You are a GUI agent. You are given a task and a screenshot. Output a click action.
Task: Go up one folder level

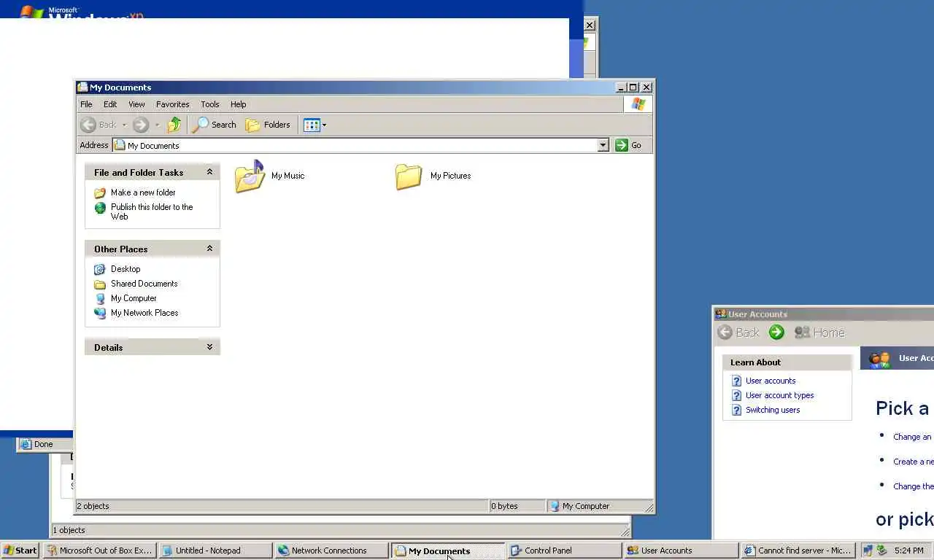[x=174, y=125]
